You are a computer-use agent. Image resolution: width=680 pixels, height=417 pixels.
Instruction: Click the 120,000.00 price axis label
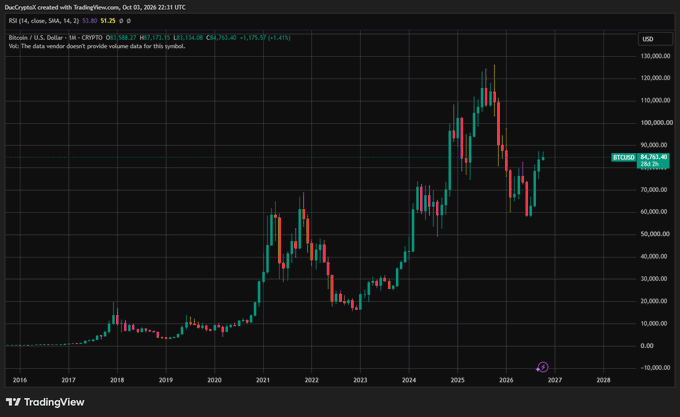coord(655,78)
